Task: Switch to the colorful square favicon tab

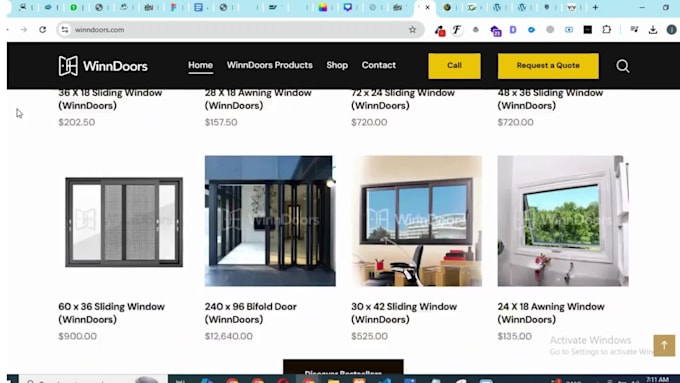Action: 323,7
